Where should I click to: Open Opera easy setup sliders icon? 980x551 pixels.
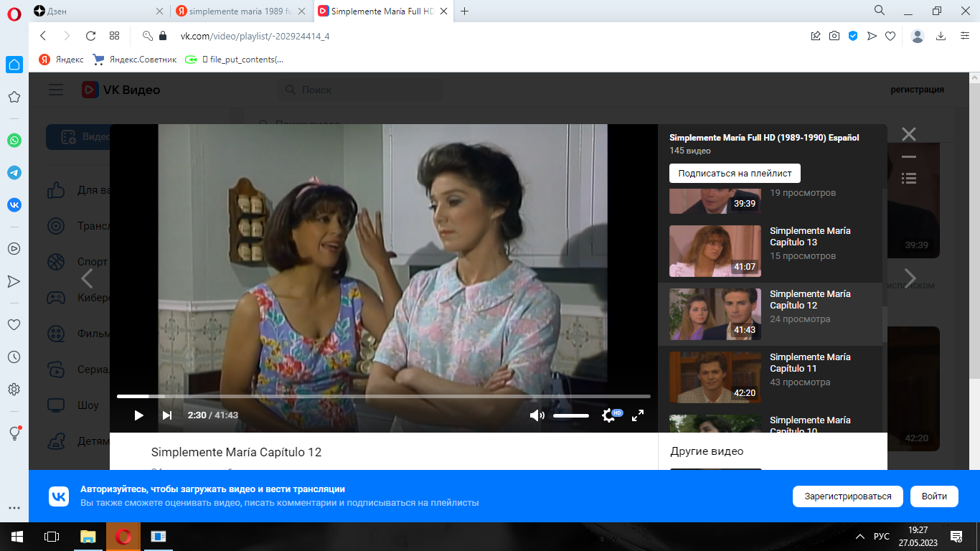tap(965, 36)
